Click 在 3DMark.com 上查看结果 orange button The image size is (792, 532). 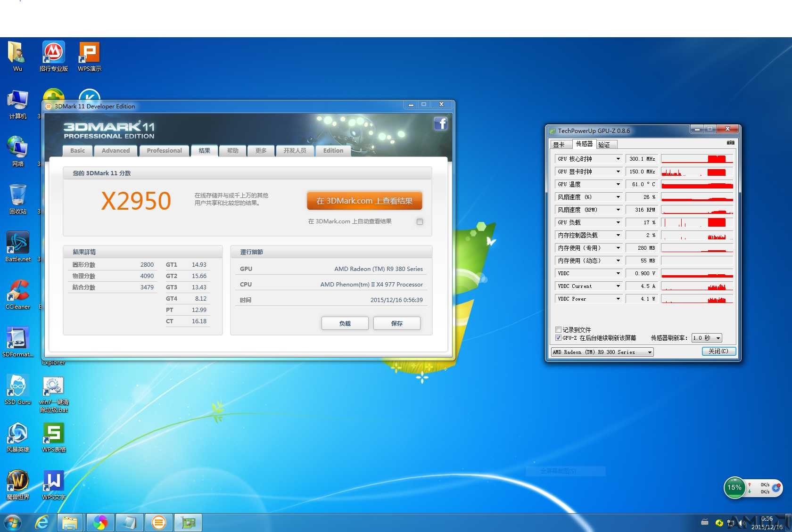(x=364, y=201)
